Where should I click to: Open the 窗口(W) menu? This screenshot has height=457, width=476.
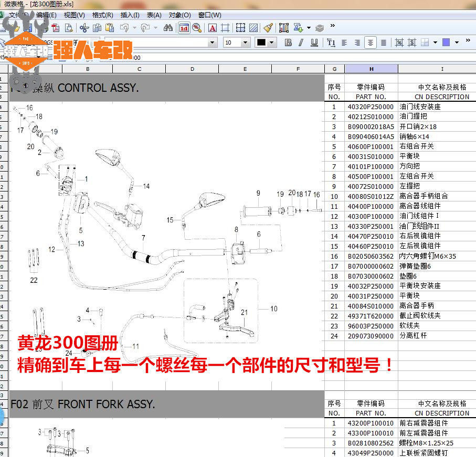pos(210,15)
